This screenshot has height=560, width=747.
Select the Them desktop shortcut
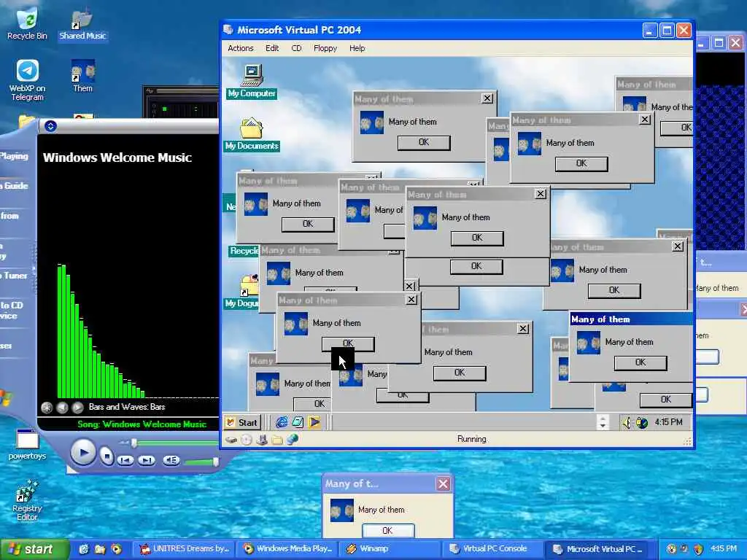tap(83, 76)
